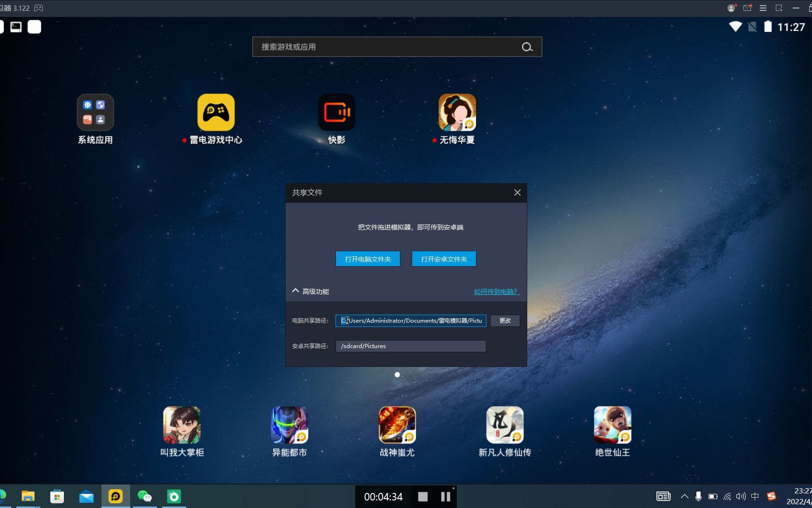Collapse the 高级功能 section

pos(311,291)
